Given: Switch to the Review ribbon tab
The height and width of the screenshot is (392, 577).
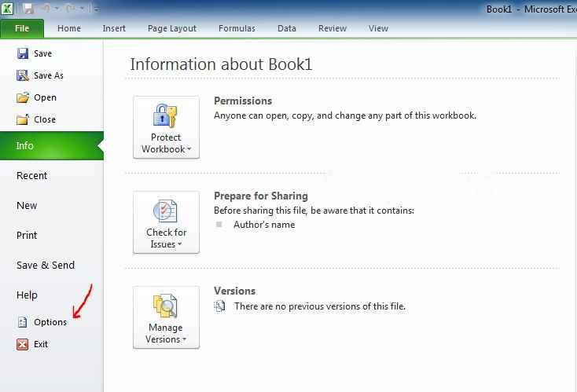Looking at the screenshot, I should (333, 28).
